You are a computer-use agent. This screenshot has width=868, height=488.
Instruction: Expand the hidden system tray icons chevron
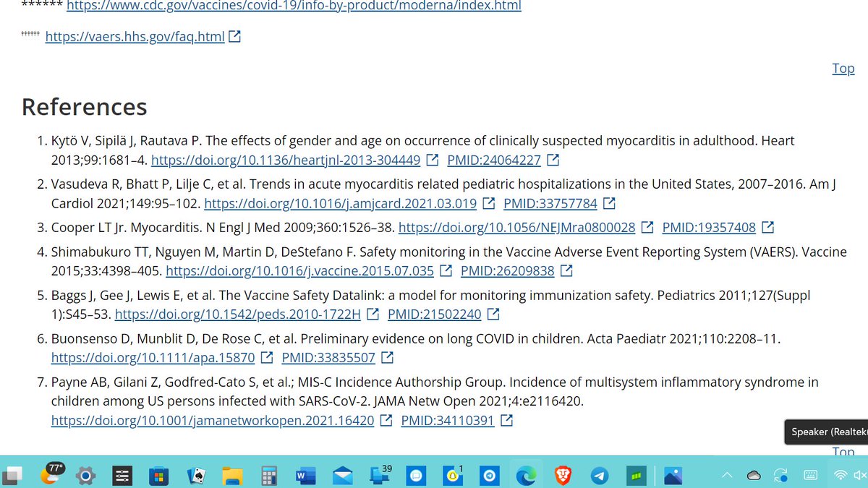(728, 476)
